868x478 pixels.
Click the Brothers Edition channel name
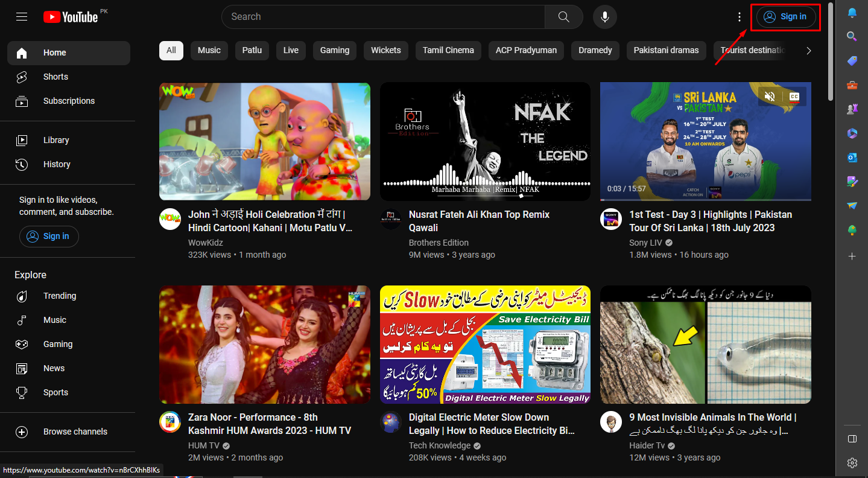coord(439,243)
